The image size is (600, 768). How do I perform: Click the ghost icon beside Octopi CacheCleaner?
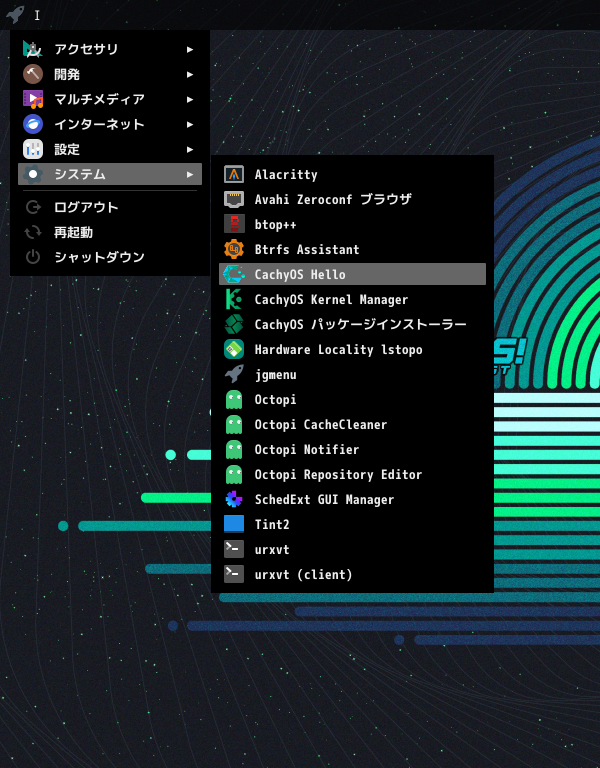[x=234, y=424]
